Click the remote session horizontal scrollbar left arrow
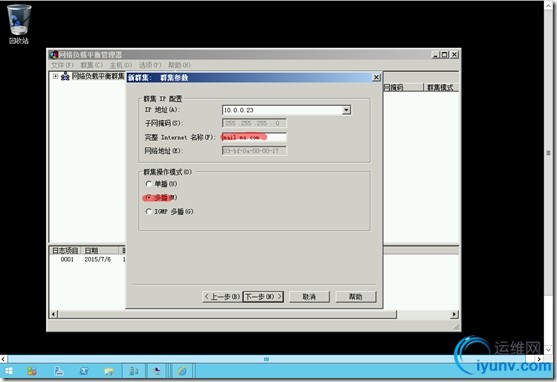Viewport: 557px width, 382px height. tap(4, 359)
